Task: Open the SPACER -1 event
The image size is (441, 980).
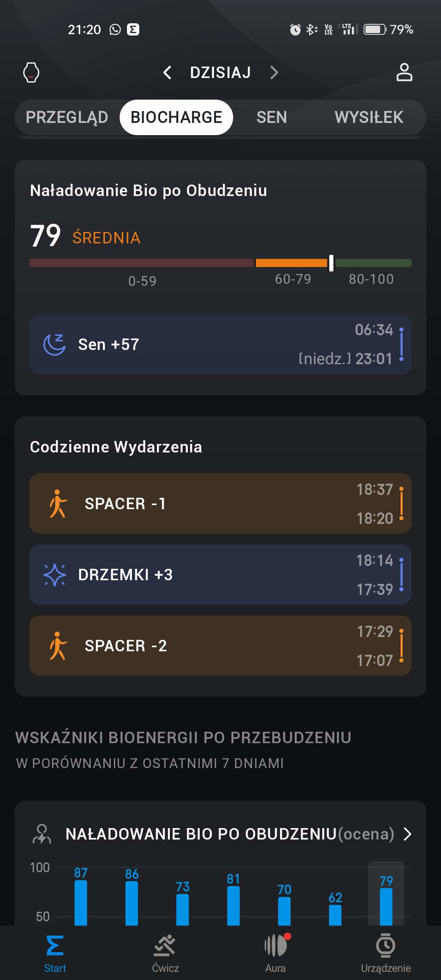Action: click(220, 503)
